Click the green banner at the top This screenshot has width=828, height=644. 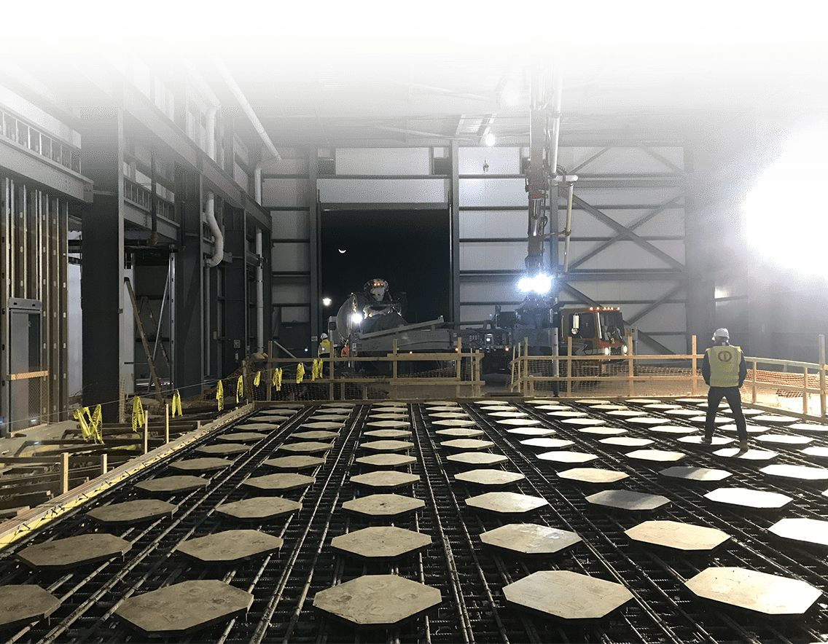(414, 12)
